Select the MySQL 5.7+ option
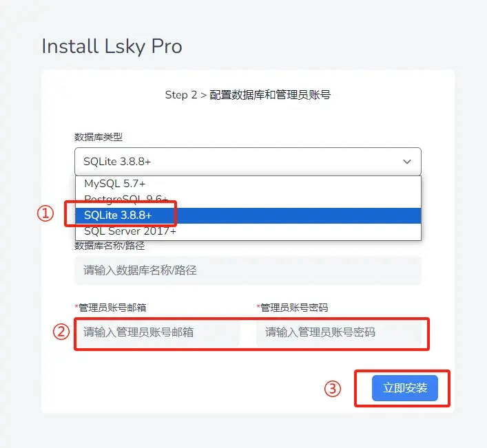Screen dimensions: 487x448 pos(248,184)
